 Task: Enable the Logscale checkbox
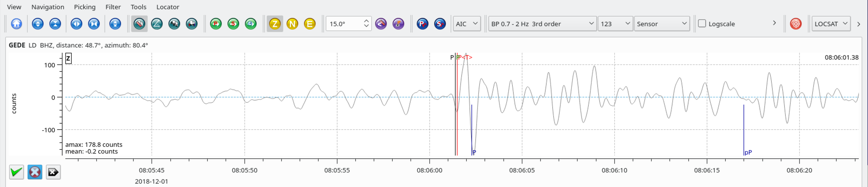(x=702, y=23)
